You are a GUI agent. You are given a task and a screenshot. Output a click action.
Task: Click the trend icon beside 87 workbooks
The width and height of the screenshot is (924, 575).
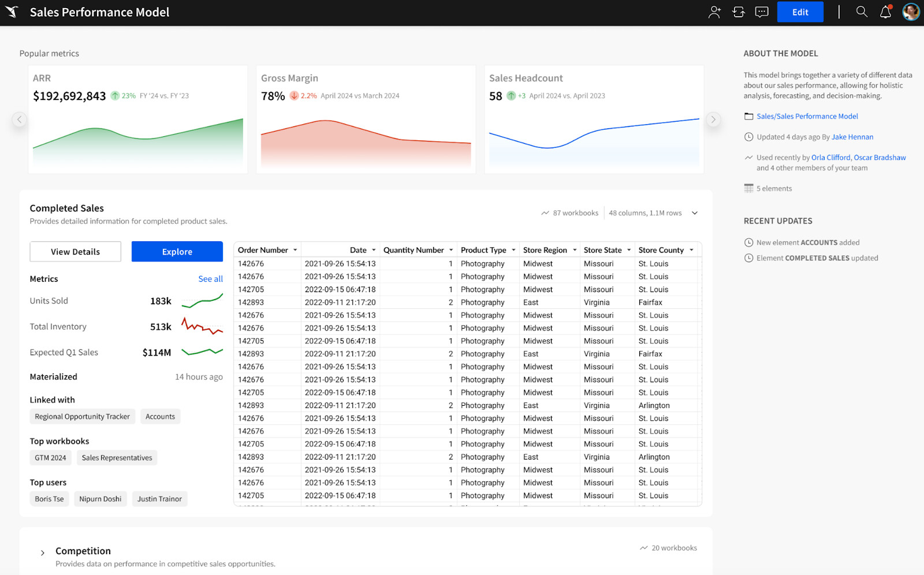point(545,212)
